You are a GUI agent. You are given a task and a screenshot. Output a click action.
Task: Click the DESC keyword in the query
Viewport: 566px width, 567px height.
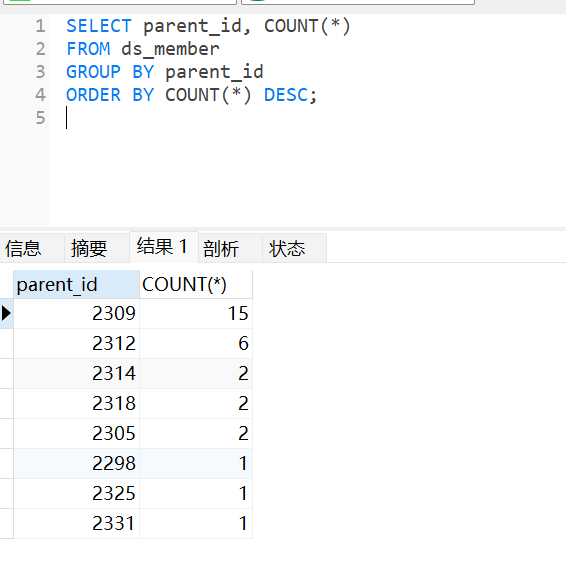pos(286,95)
